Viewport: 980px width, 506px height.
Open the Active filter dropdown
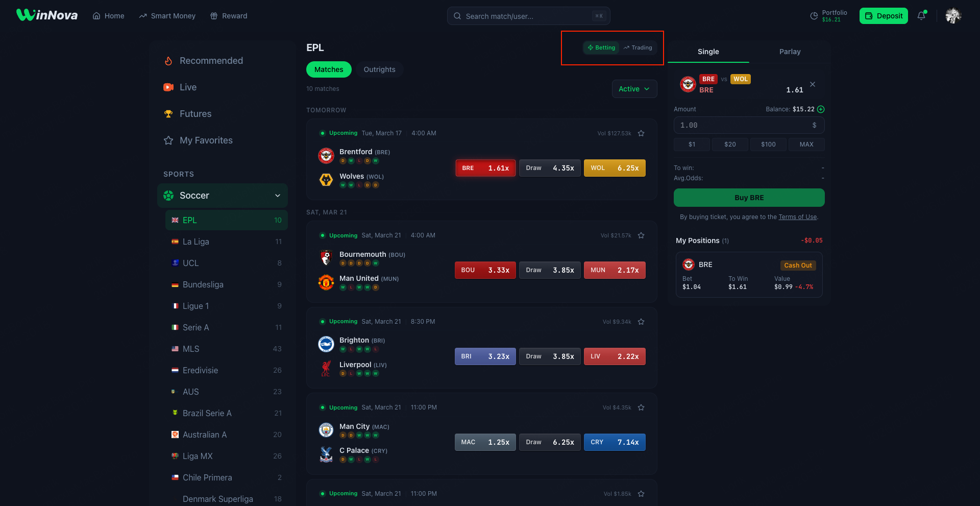(x=634, y=89)
